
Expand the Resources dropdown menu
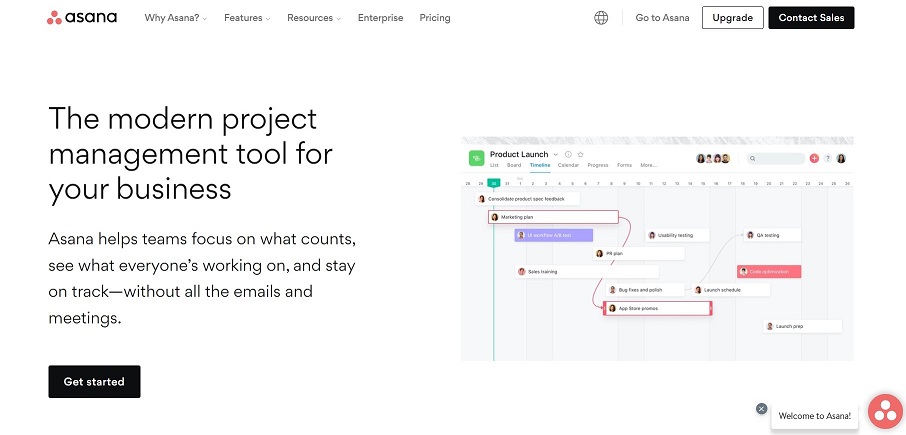coord(314,18)
